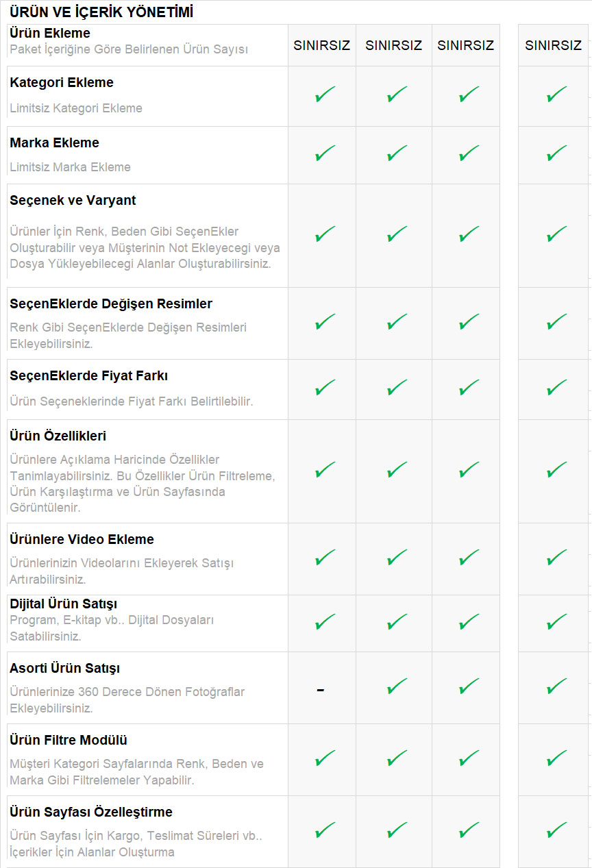
Task: Click the Ürün Filtre Modülü title
Action: pyautogui.click(x=69, y=740)
